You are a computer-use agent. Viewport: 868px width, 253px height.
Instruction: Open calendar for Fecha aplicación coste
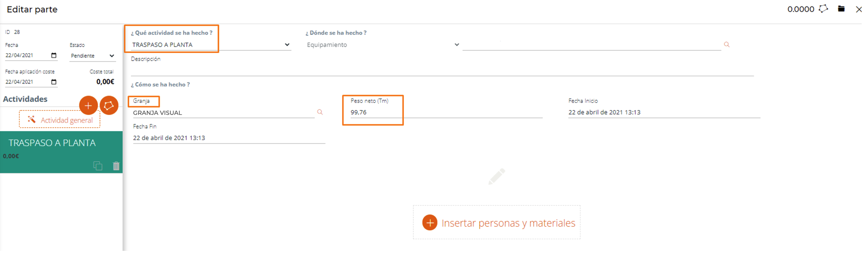(54, 82)
